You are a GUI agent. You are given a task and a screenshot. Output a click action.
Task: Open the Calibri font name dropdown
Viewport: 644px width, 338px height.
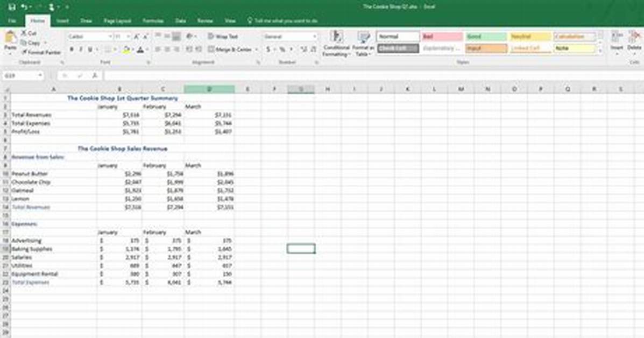(x=110, y=37)
